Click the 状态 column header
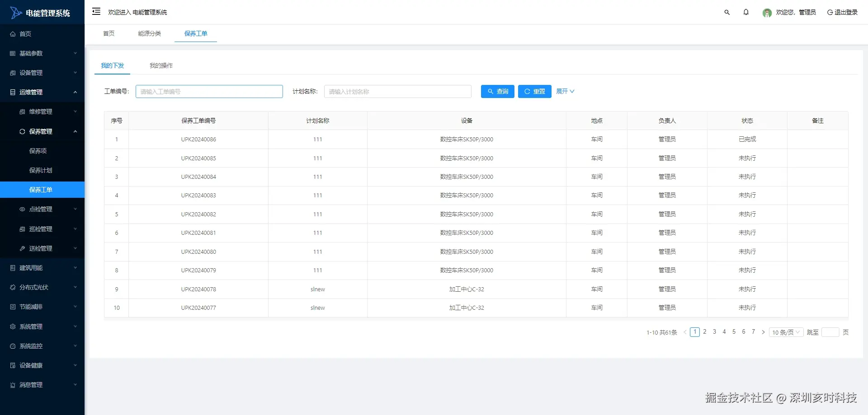Screen dimensions: 868x415 [747, 121]
